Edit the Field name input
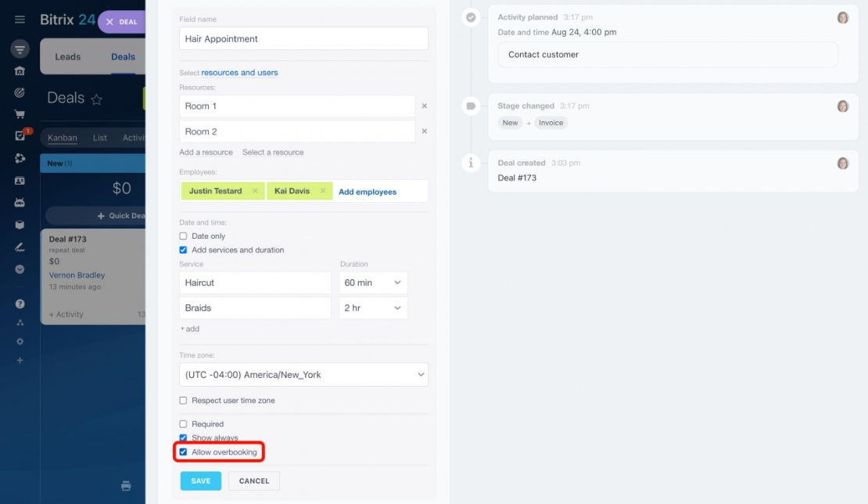This screenshot has height=504, width=868. point(303,39)
